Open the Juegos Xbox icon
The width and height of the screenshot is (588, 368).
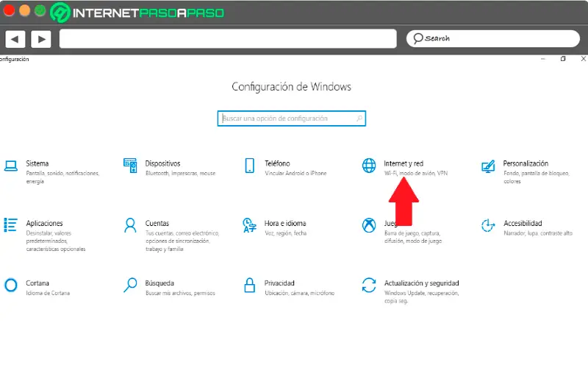pyautogui.click(x=369, y=225)
